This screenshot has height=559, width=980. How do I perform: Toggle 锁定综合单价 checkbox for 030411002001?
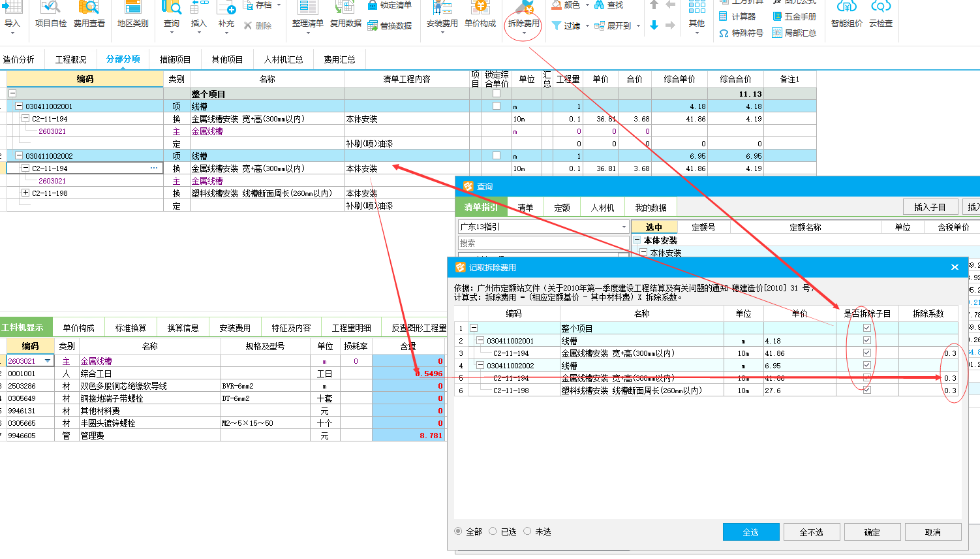497,106
